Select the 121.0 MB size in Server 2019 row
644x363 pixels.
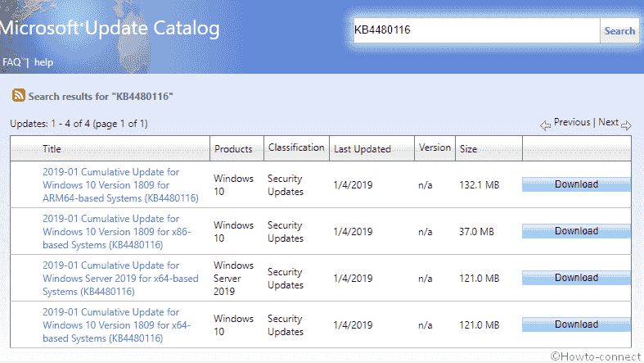[480, 279]
